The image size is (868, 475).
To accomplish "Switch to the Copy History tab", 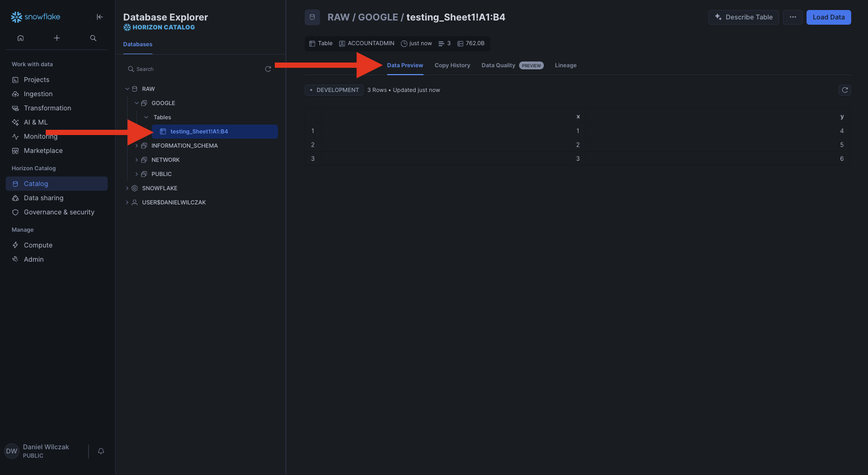I will coord(452,65).
